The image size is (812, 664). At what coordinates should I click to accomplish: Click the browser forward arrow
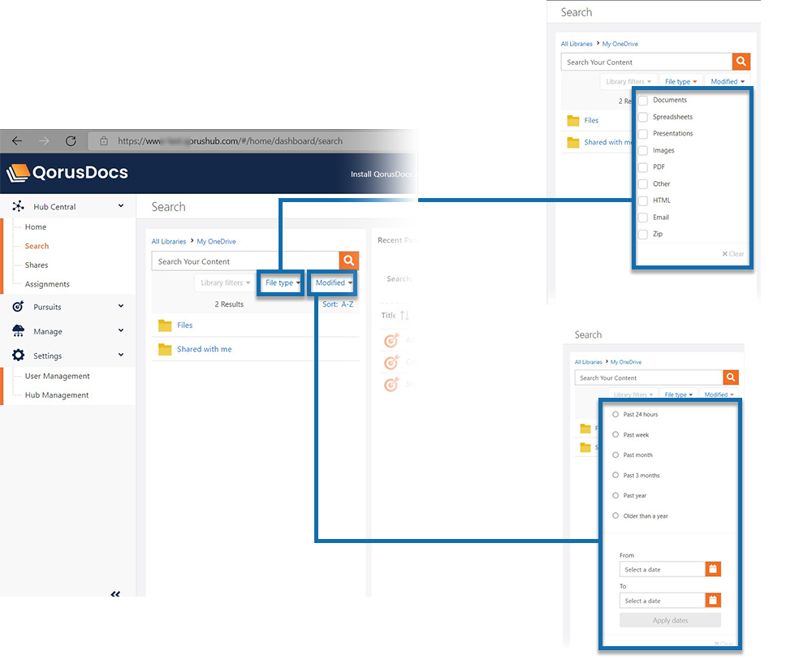[44, 140]
